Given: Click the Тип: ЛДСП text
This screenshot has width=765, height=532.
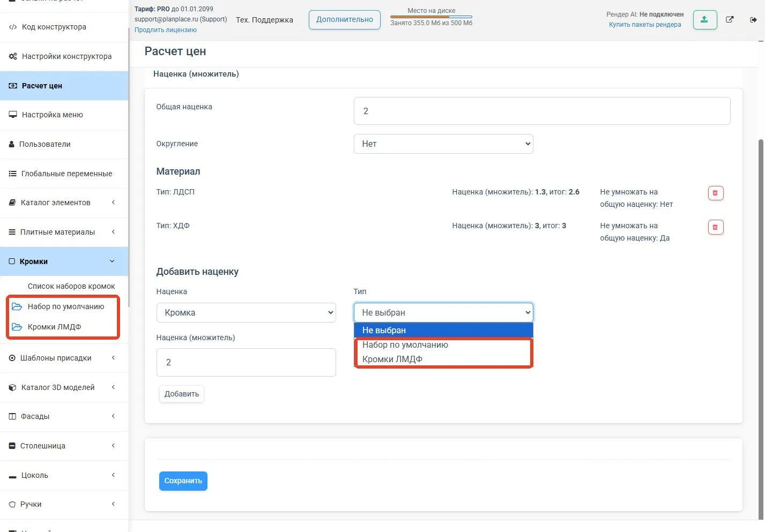Looking at the screenshot, I should click(175, 192).
